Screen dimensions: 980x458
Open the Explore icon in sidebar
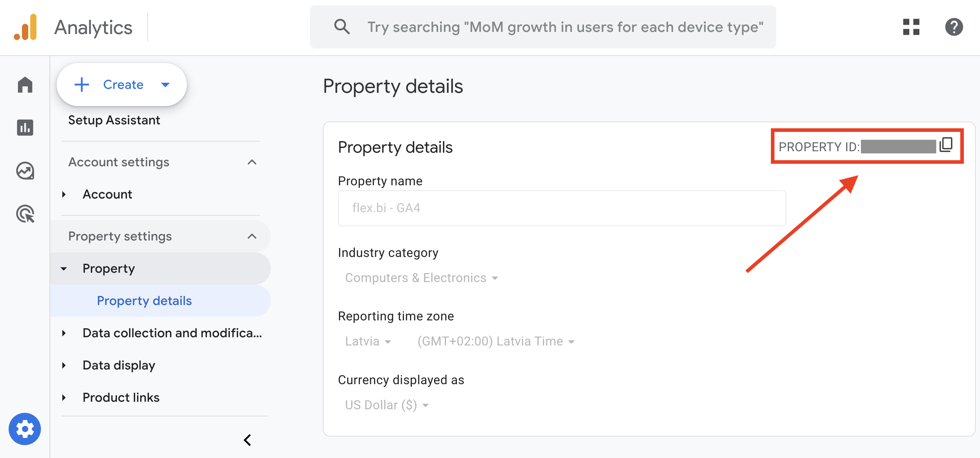25,171
